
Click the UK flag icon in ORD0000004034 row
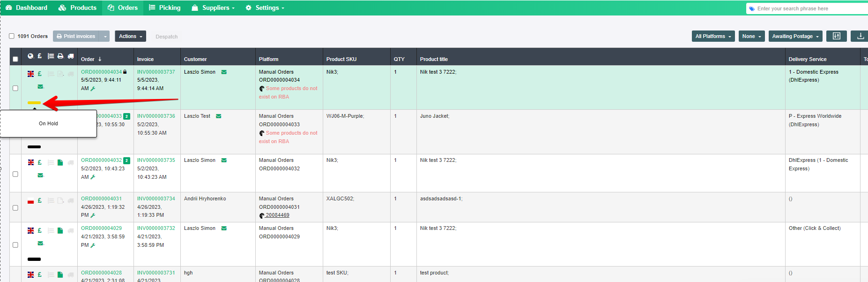[30, 74]
